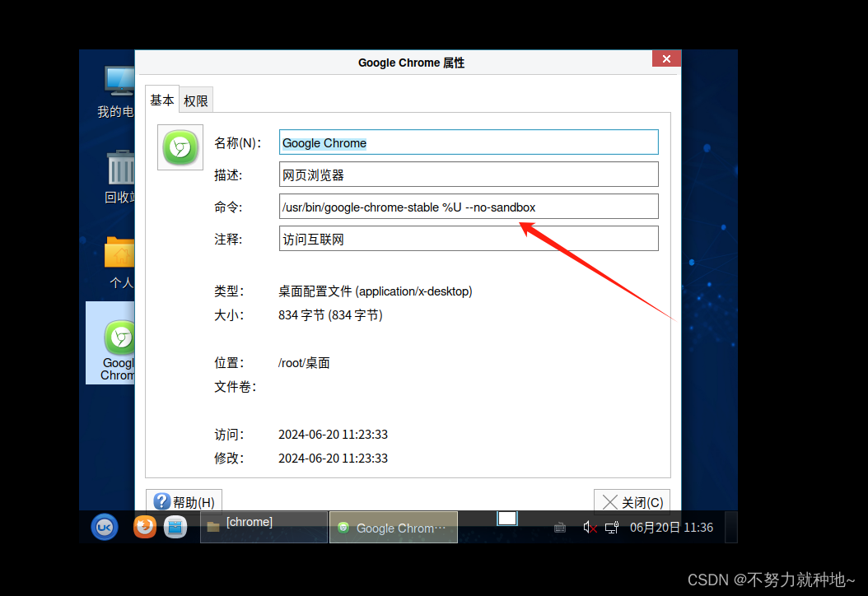Click into the 描述 input field
The image size is (868, 596).
point(469,175)
